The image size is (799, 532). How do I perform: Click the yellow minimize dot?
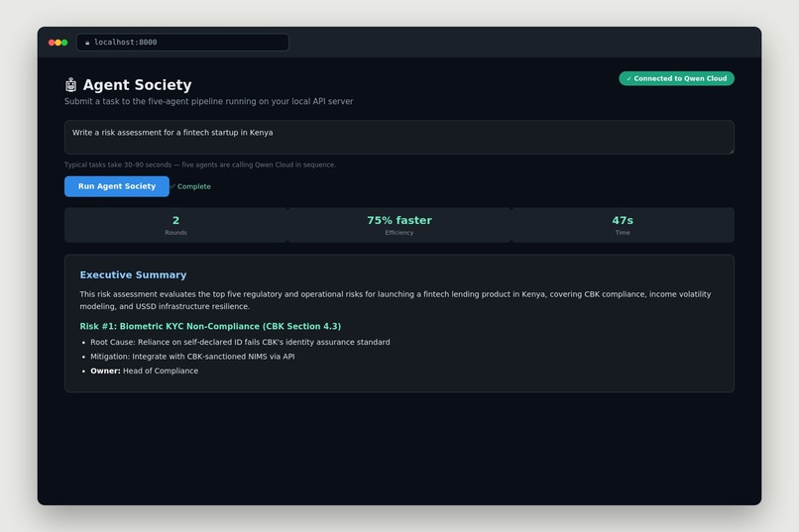58,43
